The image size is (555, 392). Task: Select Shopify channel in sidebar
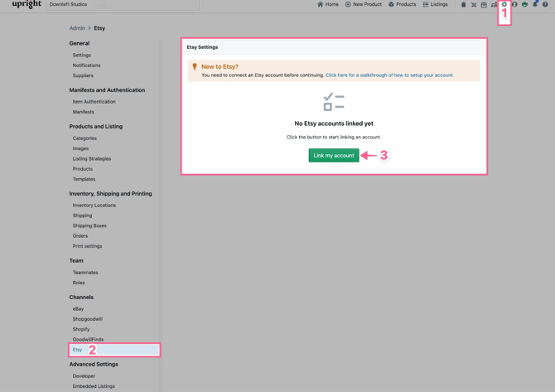[x=81, y=329]
